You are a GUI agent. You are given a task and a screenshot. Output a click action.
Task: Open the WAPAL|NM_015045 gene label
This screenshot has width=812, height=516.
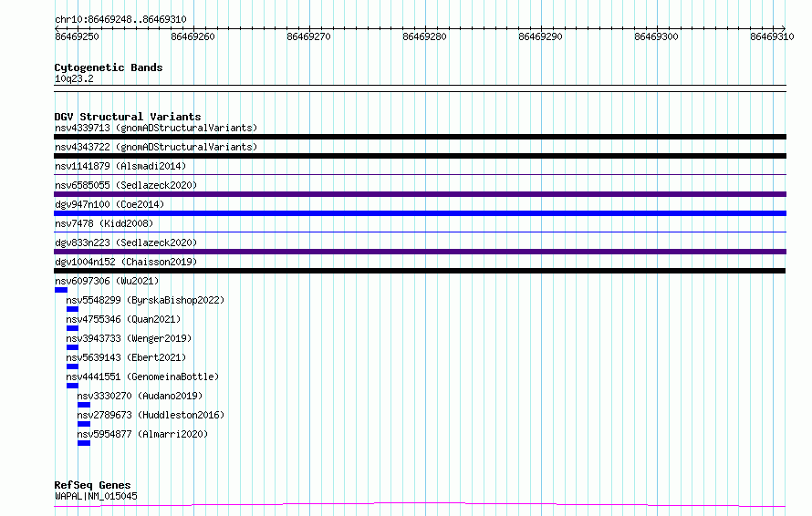pos(96,496)
